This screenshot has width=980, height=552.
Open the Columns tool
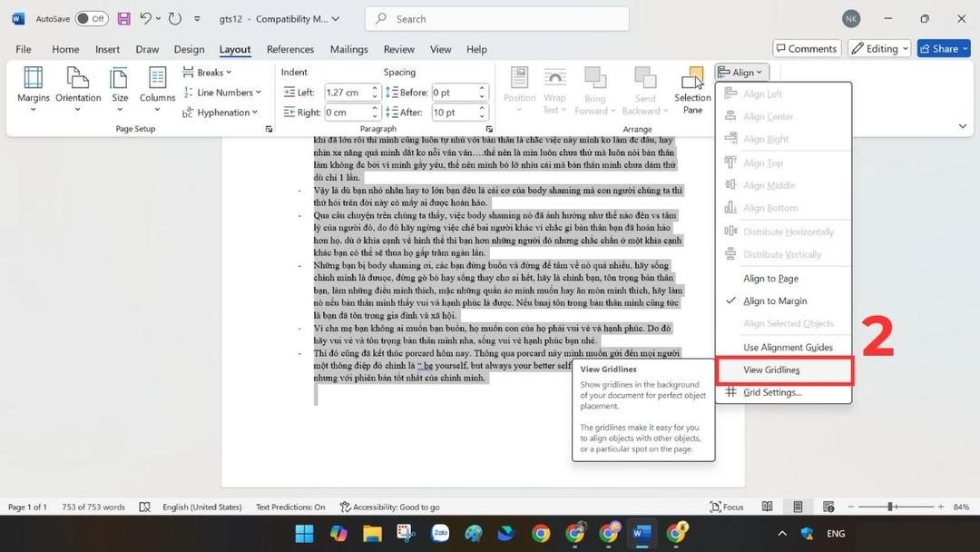point(156,88)
